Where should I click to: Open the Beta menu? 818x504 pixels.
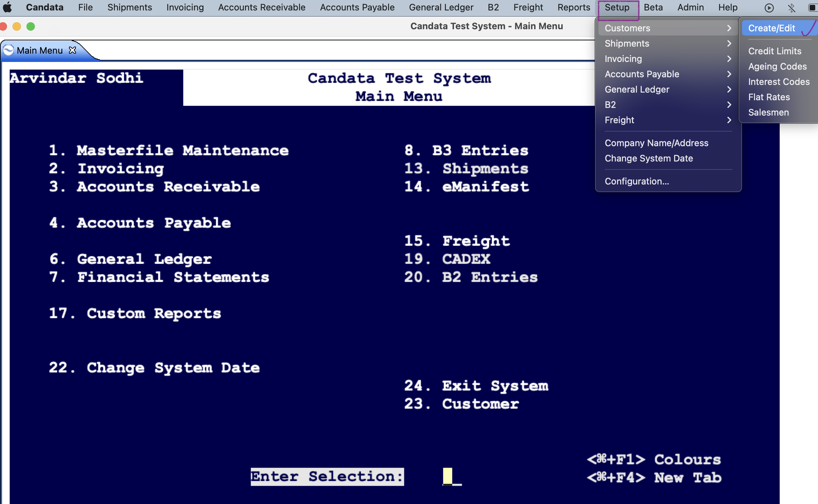pos(653,7)
